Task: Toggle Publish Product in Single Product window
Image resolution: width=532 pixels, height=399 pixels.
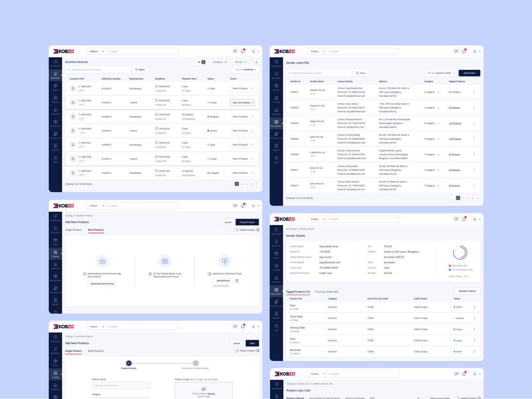Action: [x=236, y=351]
